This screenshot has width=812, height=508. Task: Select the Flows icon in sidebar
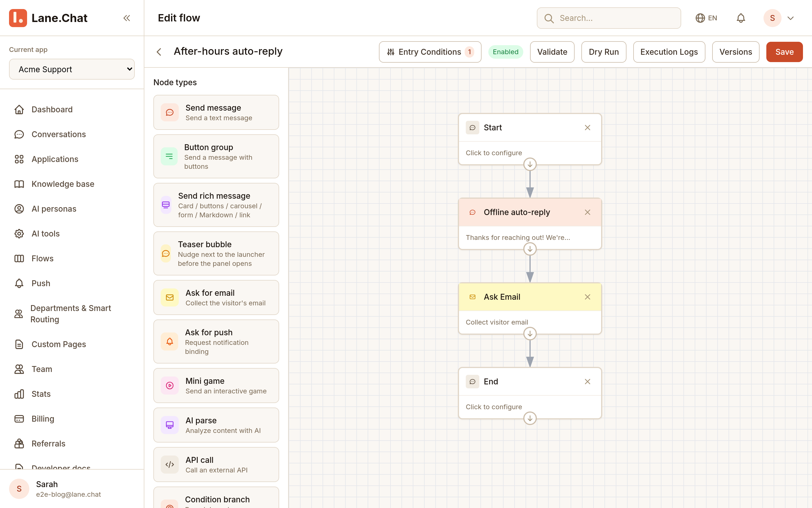click(19, 258)
